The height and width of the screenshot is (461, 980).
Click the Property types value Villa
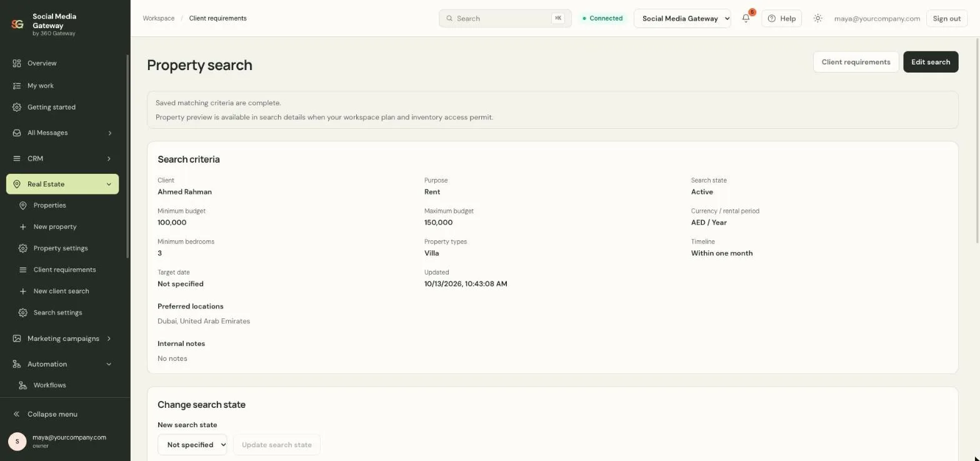pyautogui.click(x=431, y=253)
